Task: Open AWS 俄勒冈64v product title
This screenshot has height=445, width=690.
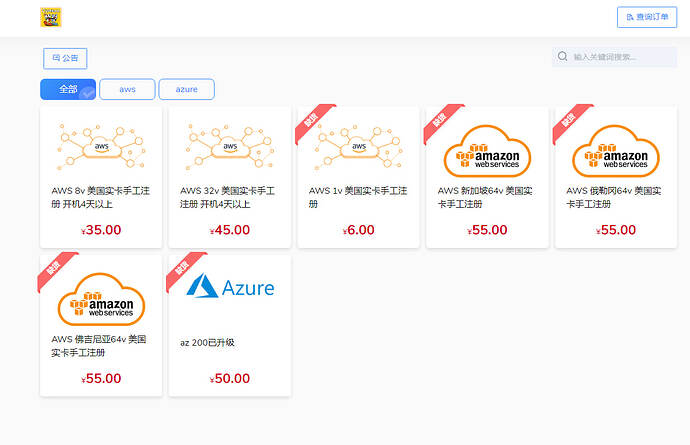Action: 613,197
